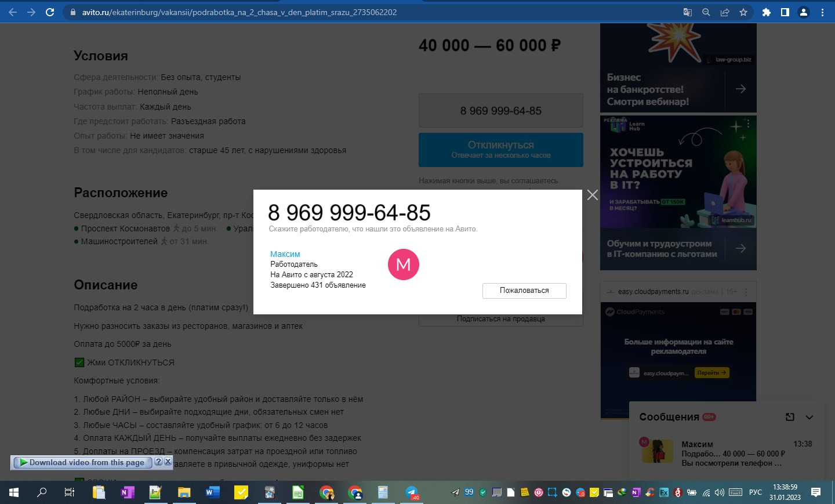This screenshot has height=504, width=835.
Task: Close the phone number popup with X
Action: [592, 195]
